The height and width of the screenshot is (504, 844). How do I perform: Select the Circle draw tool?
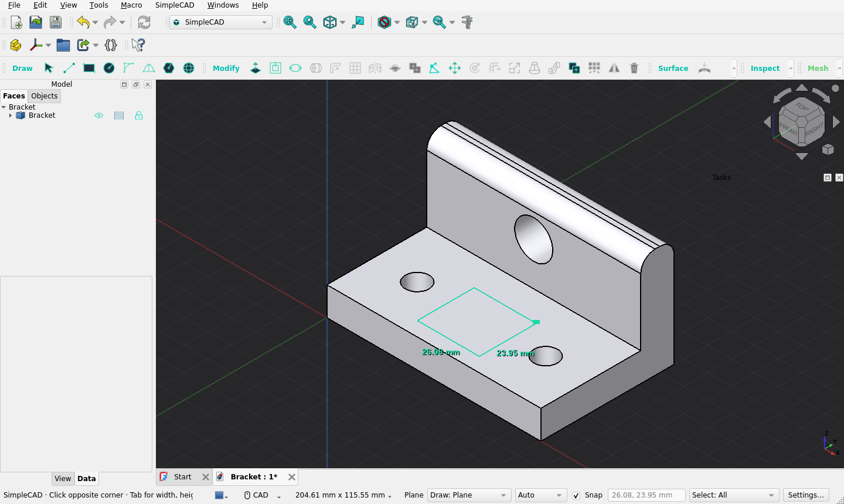pyautogui.click(x=109, y=68)
